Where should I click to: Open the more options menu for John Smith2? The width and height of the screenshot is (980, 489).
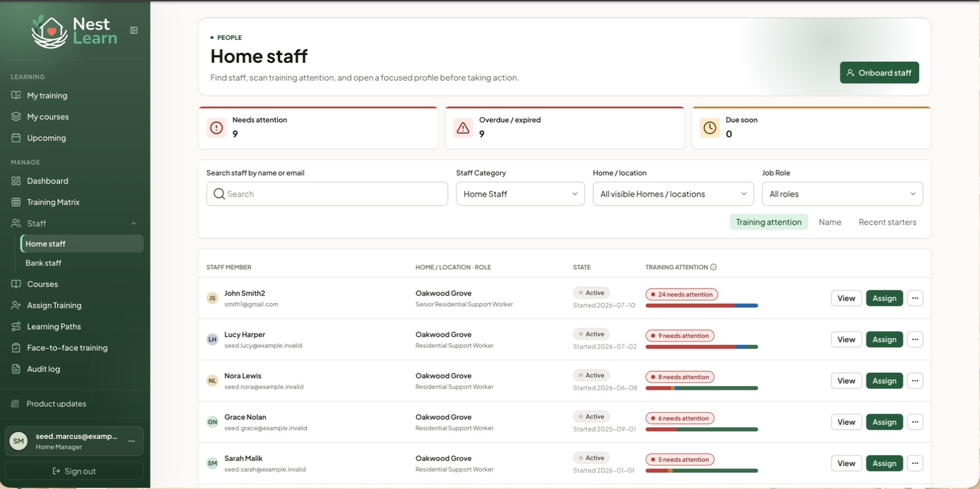915,298
